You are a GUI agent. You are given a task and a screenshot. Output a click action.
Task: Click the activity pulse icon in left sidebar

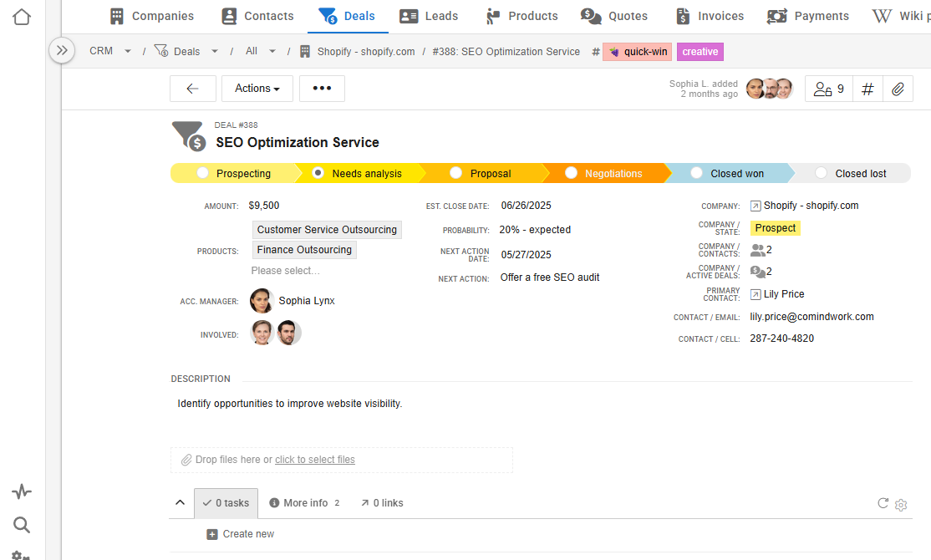(x=21, y=491)
